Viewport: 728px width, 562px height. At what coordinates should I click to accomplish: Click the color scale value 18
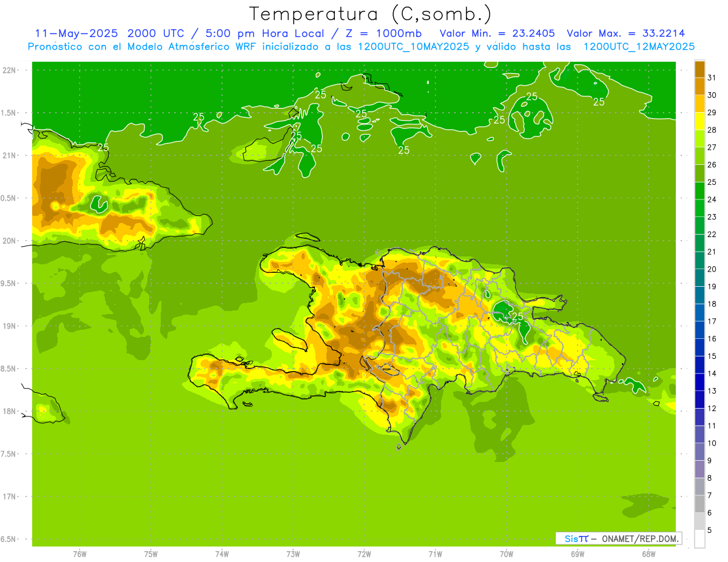pos(712,304)
